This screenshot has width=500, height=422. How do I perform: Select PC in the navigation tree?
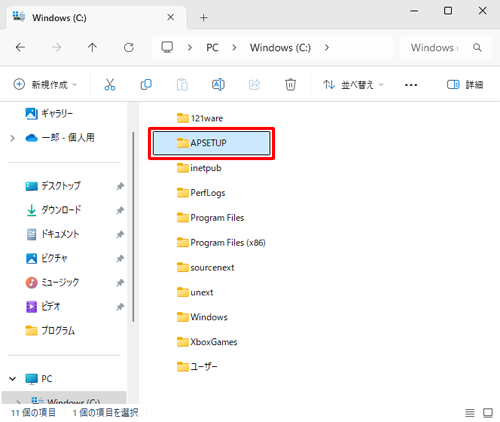(x=39, y=379)
